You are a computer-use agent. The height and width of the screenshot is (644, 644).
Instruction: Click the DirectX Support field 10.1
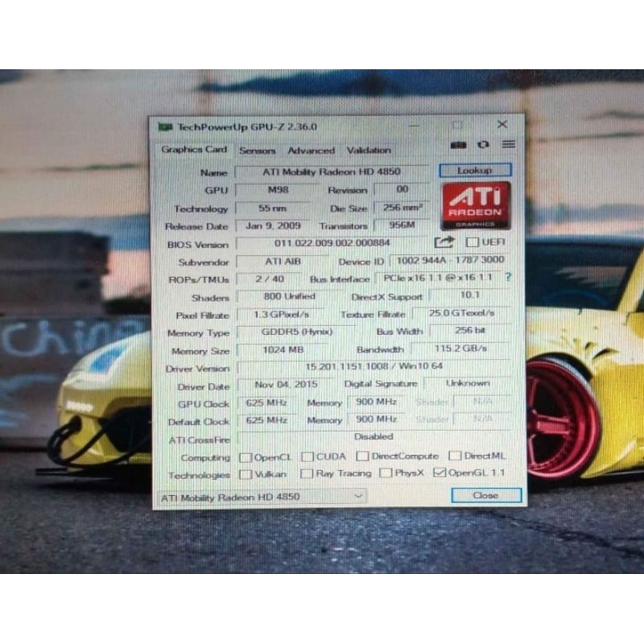470,295
